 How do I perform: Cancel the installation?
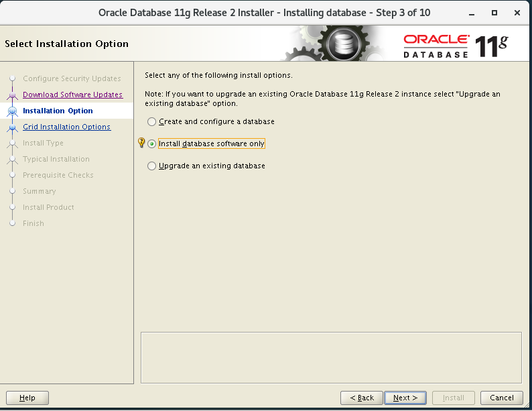pos(501,398)
